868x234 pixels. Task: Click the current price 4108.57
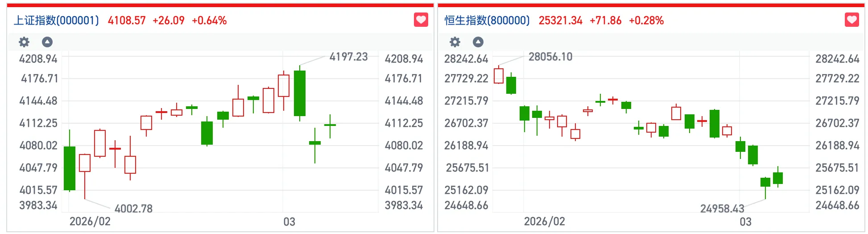tap(127, 21)
